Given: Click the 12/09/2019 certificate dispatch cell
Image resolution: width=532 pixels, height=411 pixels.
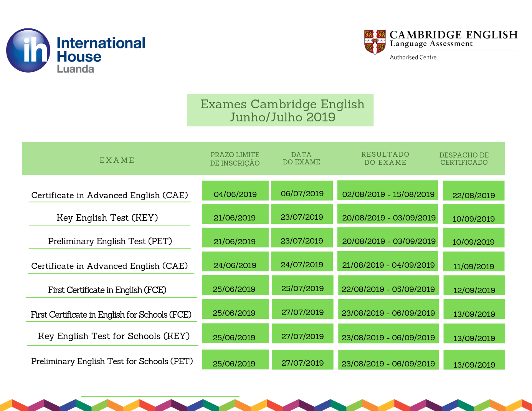Looking at the screenshot, I should (474, 285).
